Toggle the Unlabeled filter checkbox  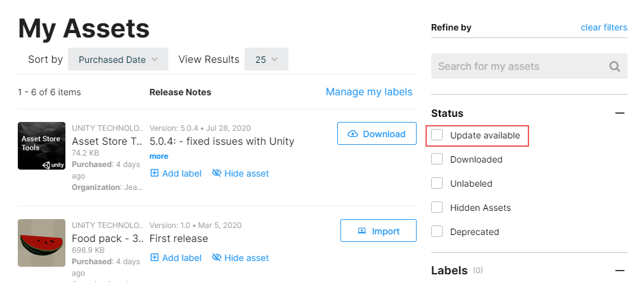click(437, 184)
